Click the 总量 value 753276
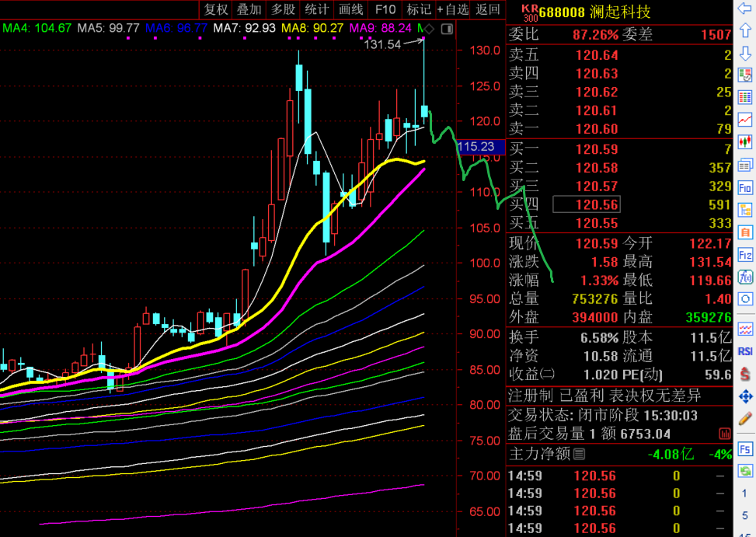This screenshot has height=537, width=756. (595, 299)
